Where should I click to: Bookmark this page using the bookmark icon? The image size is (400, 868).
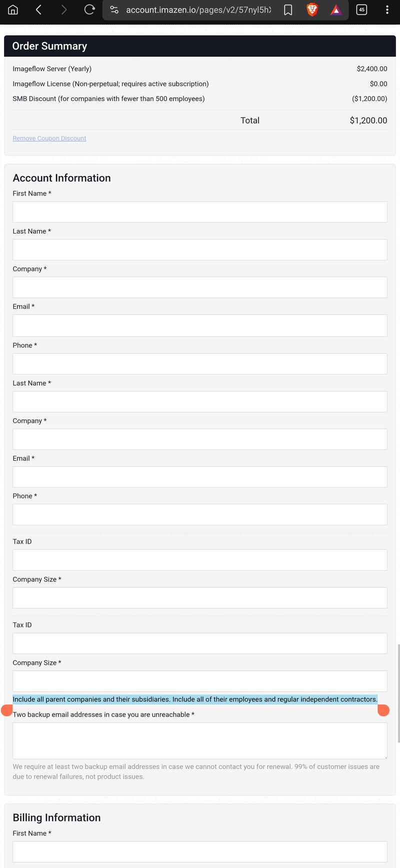coord(288,10)
